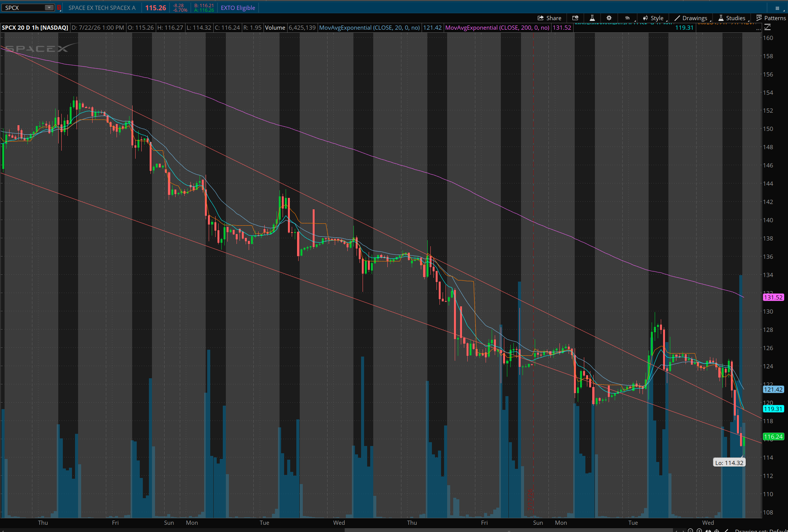Open the SPCX symbol dropdown arrow
The image size is (788, 532).
point(49,8)
